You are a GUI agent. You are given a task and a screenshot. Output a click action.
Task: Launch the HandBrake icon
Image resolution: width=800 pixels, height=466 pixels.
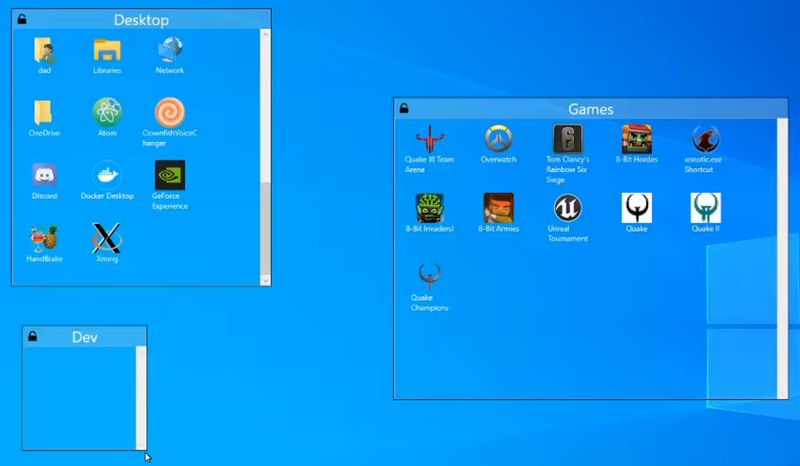pos(44,238)
